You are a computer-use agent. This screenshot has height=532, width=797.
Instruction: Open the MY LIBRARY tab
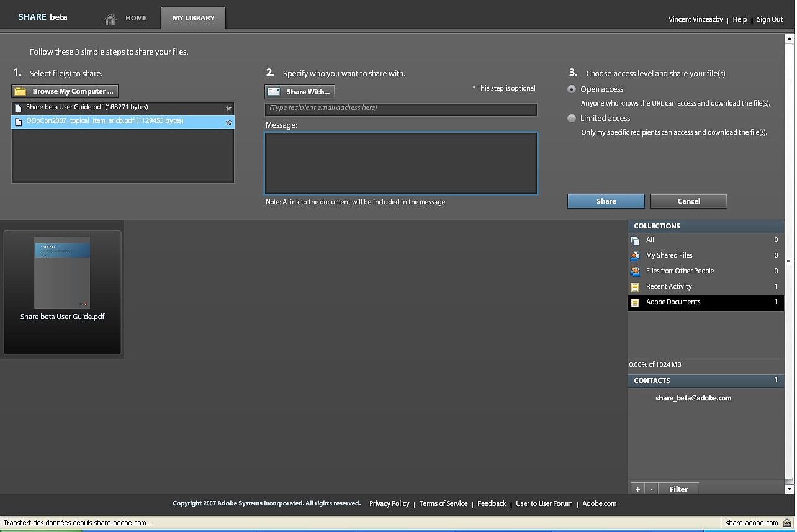point(193,18)
